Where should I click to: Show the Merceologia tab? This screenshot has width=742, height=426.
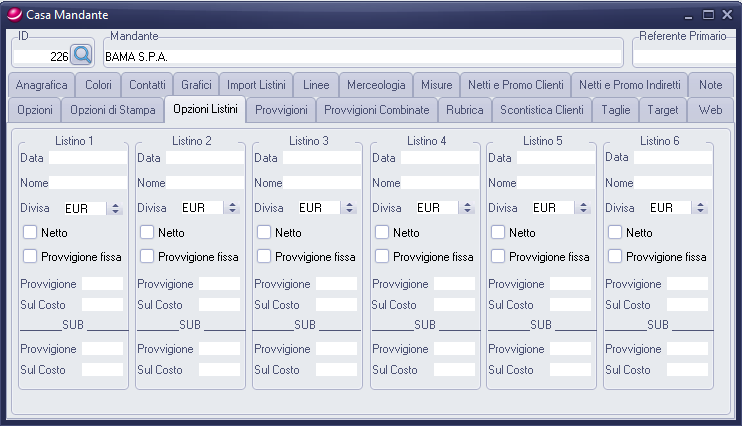[376, 85]
